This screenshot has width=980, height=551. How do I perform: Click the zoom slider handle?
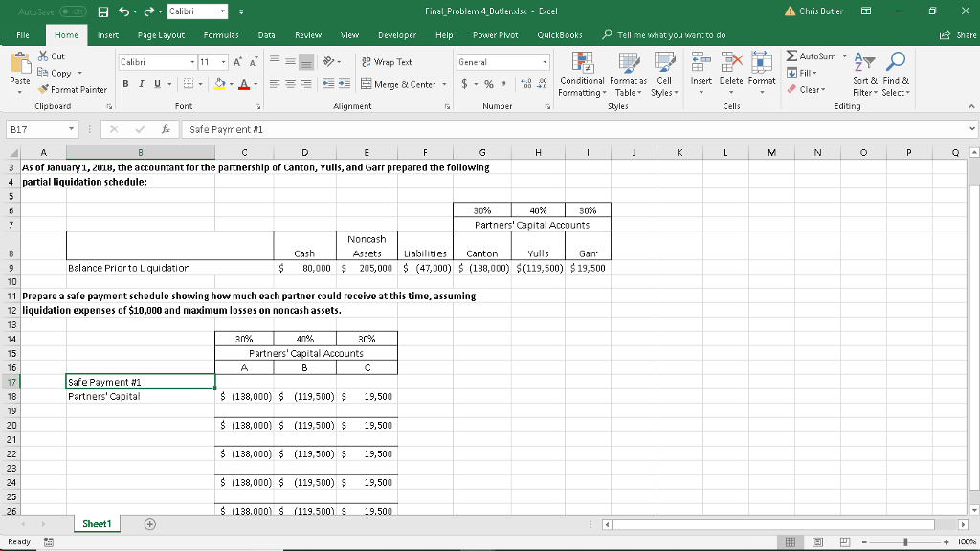pyautogui.click(x=905, y=541)
